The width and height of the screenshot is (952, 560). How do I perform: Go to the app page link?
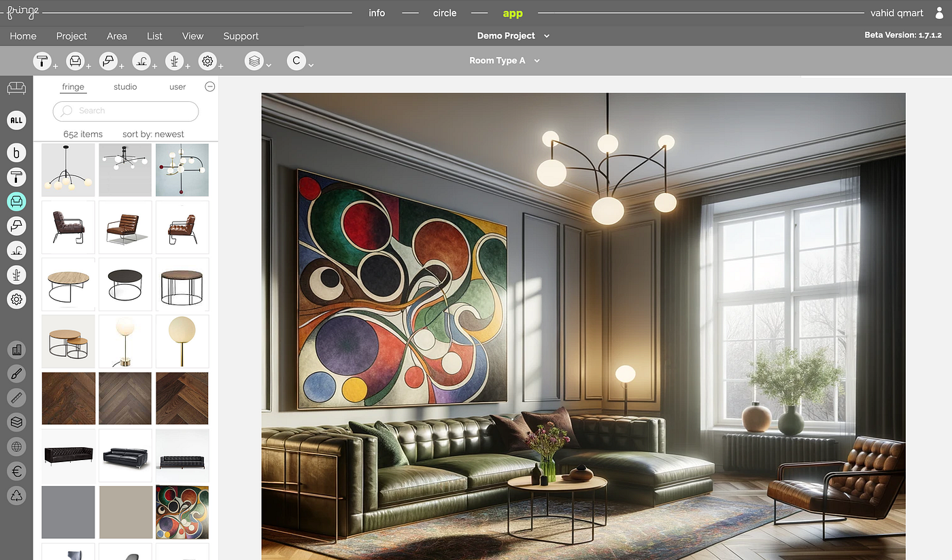pyautogui.click(x=513, y=13)
